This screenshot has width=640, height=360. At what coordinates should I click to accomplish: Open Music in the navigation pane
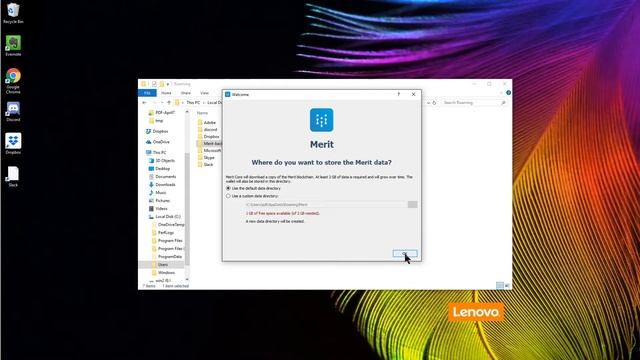(x=158, y=193)
